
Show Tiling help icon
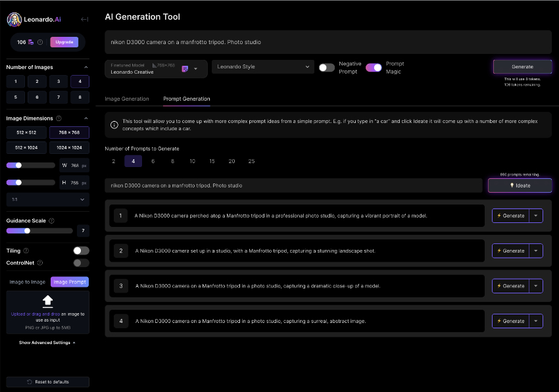[26, 251]
